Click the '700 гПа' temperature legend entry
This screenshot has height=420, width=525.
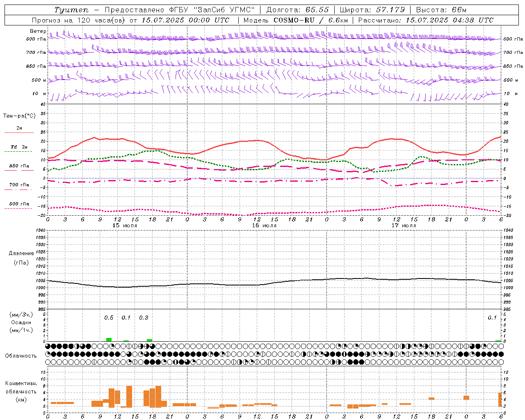click(x=19, y=185)
